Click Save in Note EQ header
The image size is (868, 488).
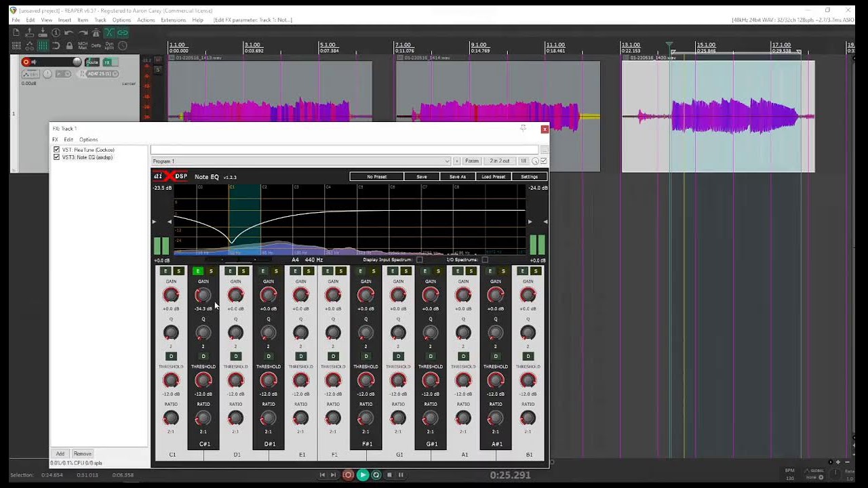tap(422, 177)
